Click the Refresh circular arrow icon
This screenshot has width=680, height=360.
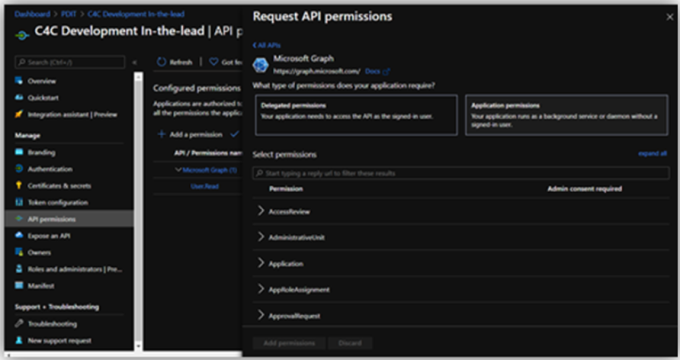point(161,62)
